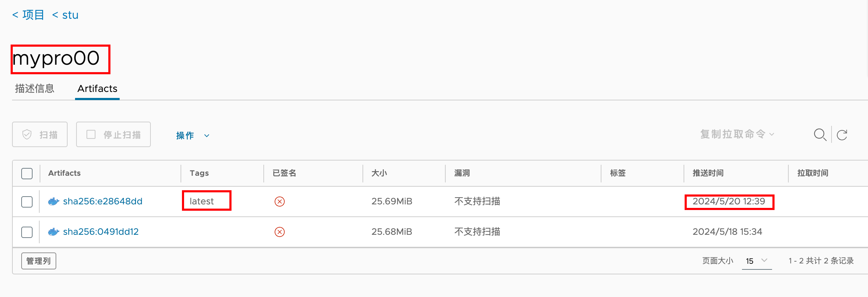868x297 pixels.
Task: Click the search magnifier icon
Action: 820,135
